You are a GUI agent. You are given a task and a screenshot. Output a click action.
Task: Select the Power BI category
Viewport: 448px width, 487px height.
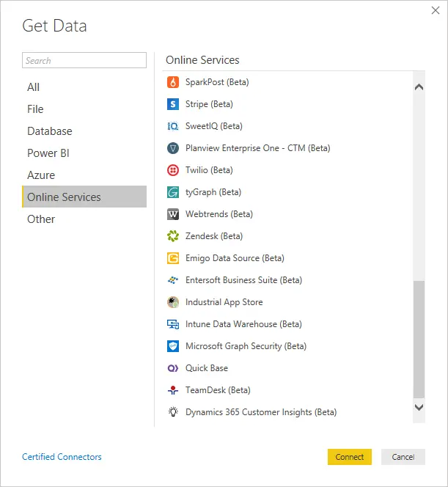point(84,153)
